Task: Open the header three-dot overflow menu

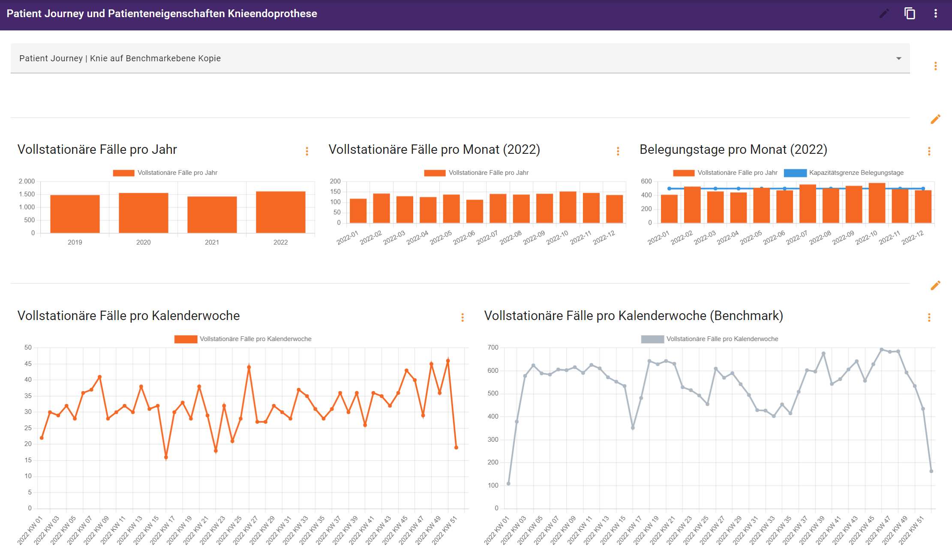Action: tap(935, 14)
